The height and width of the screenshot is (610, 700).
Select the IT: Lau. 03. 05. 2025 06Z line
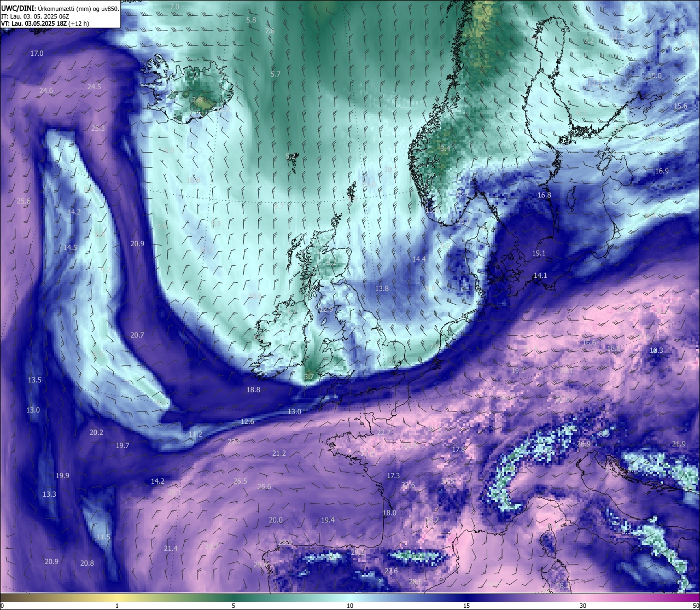(x=35, y=16)
